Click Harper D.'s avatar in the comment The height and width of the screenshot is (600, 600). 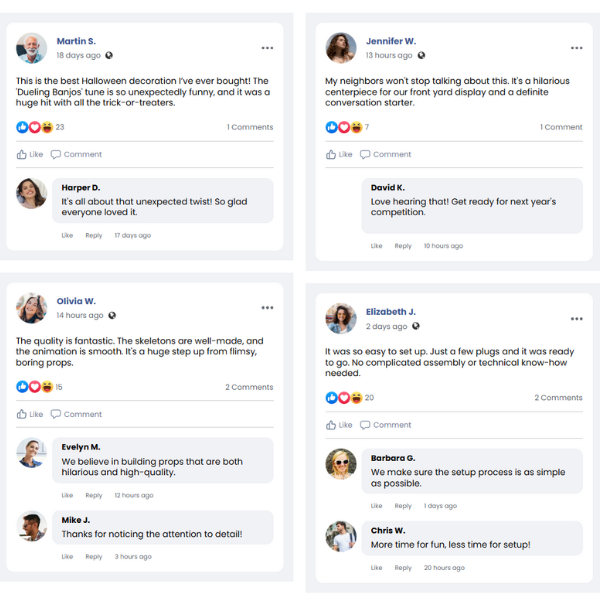[32, 193]
